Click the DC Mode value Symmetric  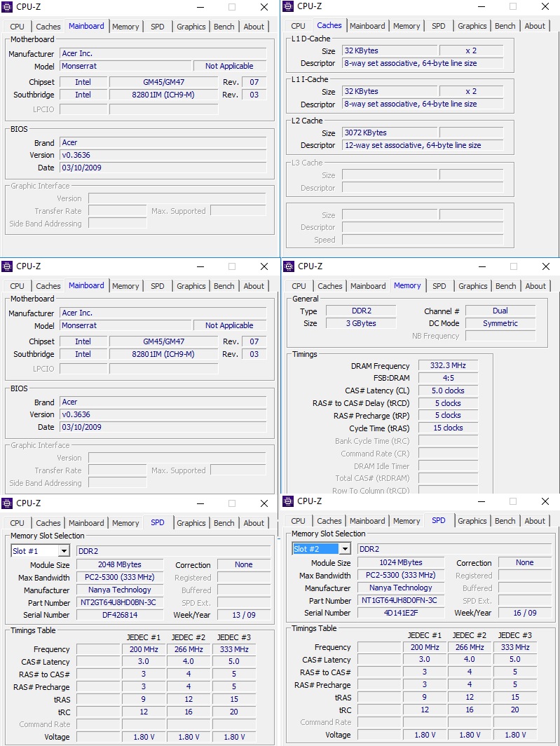[500, 323]
